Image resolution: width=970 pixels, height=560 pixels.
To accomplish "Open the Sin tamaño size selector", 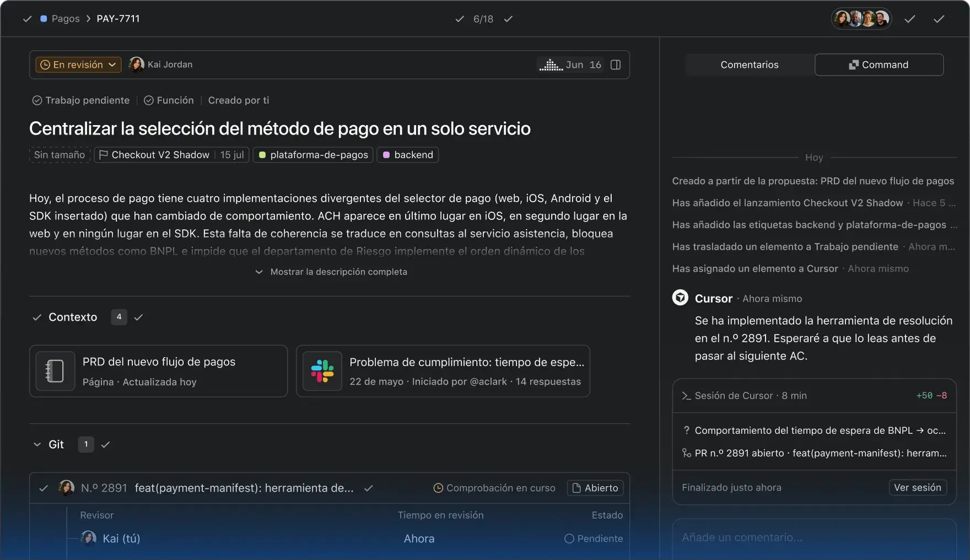I will [60, 155].
